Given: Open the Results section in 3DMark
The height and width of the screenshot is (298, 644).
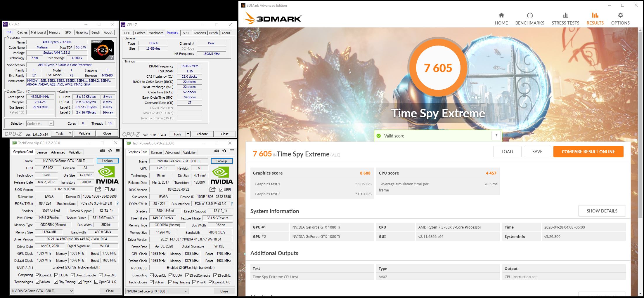Looking at the screenshot, I should pos(595,19).
